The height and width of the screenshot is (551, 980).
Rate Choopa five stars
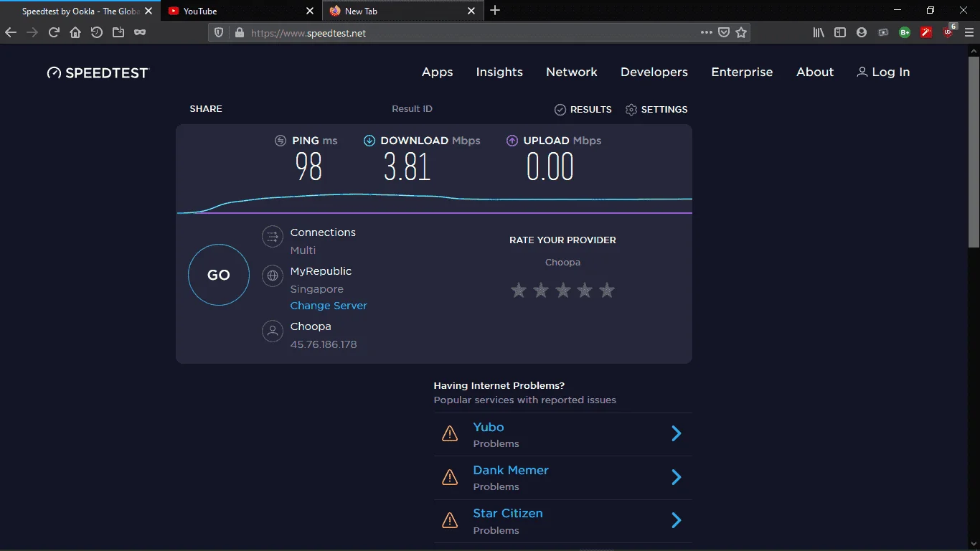point(607,290)
